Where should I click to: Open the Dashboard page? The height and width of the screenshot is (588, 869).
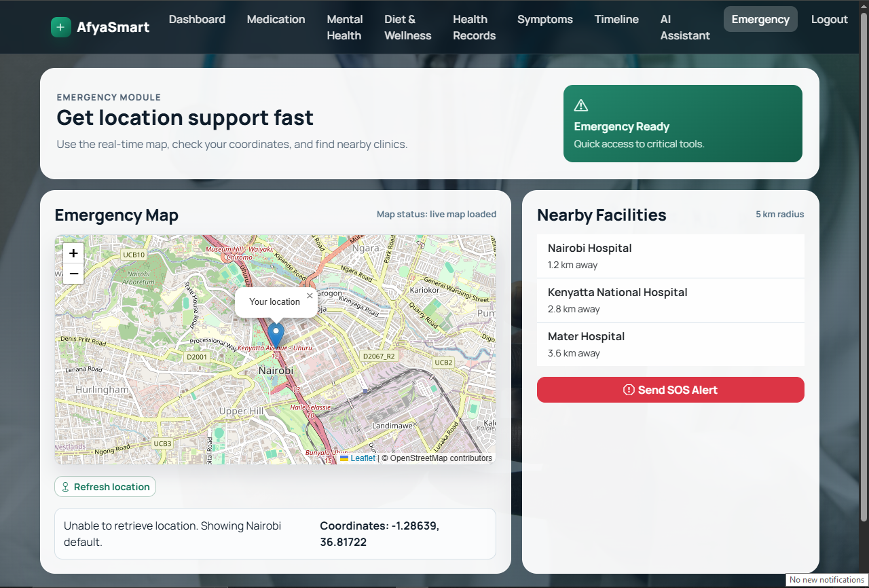(197, 19)
